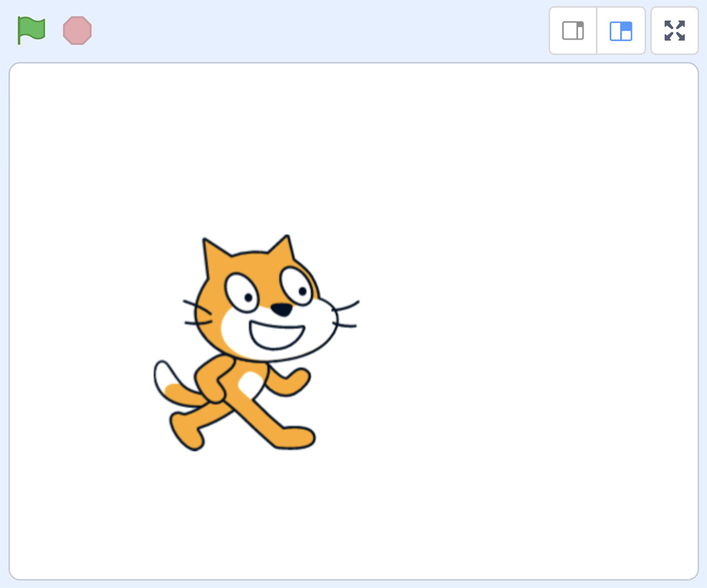Switch to large stage layout
Screen dimensions: 707x588
coord(621,30)
